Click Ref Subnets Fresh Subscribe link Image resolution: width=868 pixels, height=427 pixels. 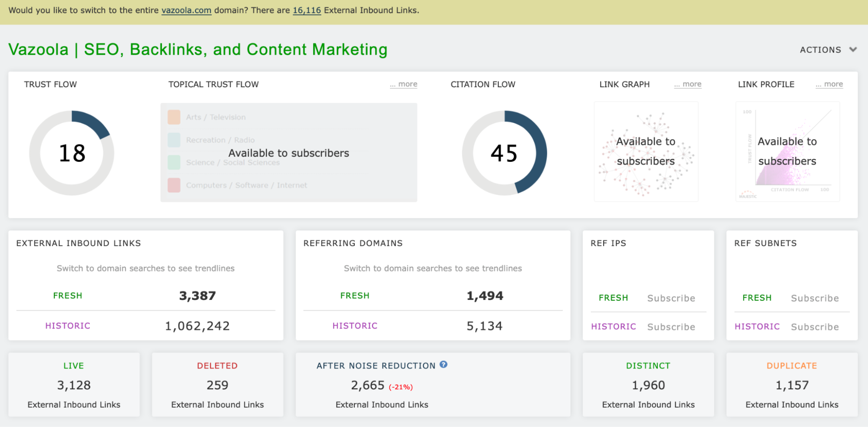click(x=815, y=298)
